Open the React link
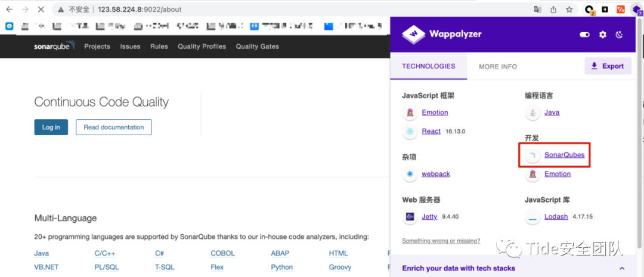The width and height of the screenshot is (644, 277). point(431,131)
